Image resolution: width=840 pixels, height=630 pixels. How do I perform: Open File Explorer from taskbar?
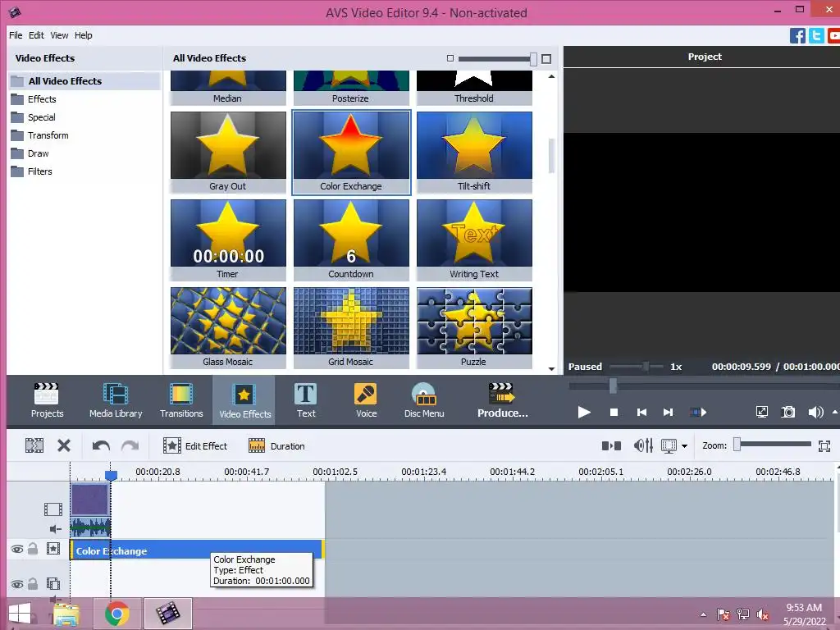66,614
